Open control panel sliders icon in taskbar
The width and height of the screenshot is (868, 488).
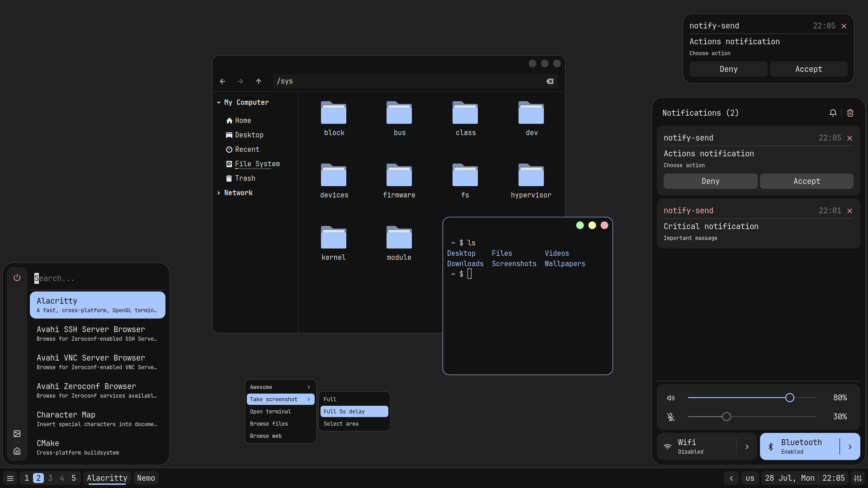858,478
